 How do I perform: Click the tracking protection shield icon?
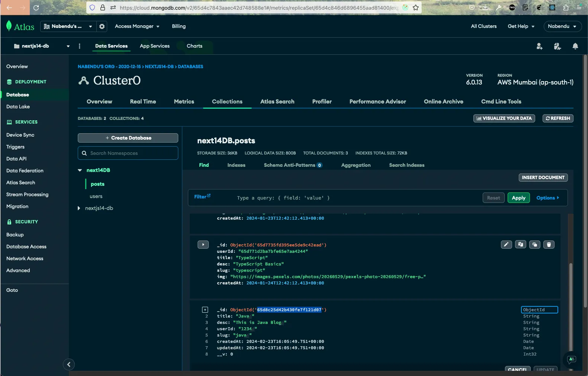point(92,7)
